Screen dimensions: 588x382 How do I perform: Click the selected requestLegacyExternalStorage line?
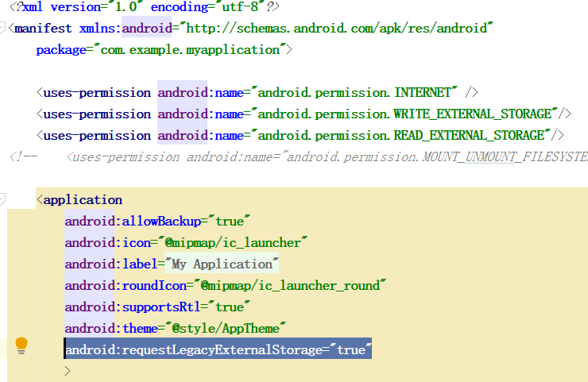click(219, 349)
